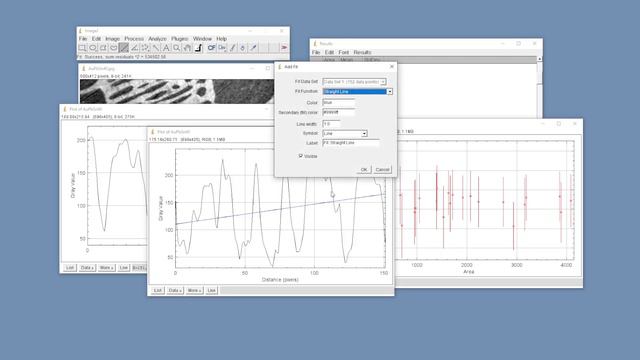The width and height of the screenshot is (640, 360).
Task: Open the Plugins menu
Action: [x=180, y=39]
